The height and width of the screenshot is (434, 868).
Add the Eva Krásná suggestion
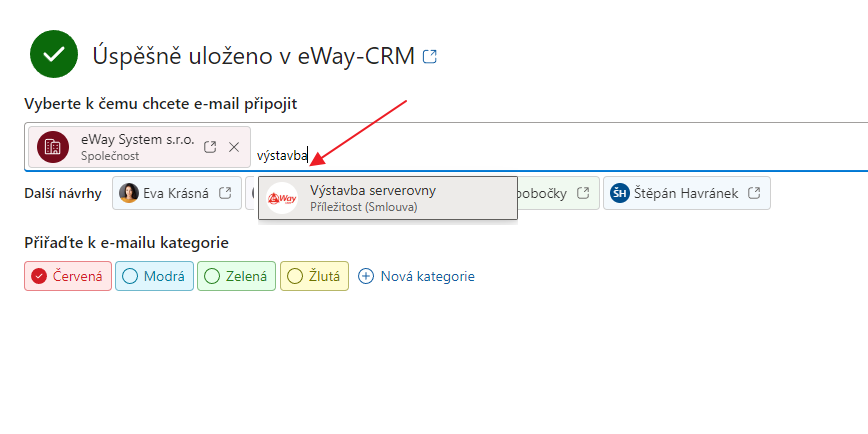[x=177, y=193]
